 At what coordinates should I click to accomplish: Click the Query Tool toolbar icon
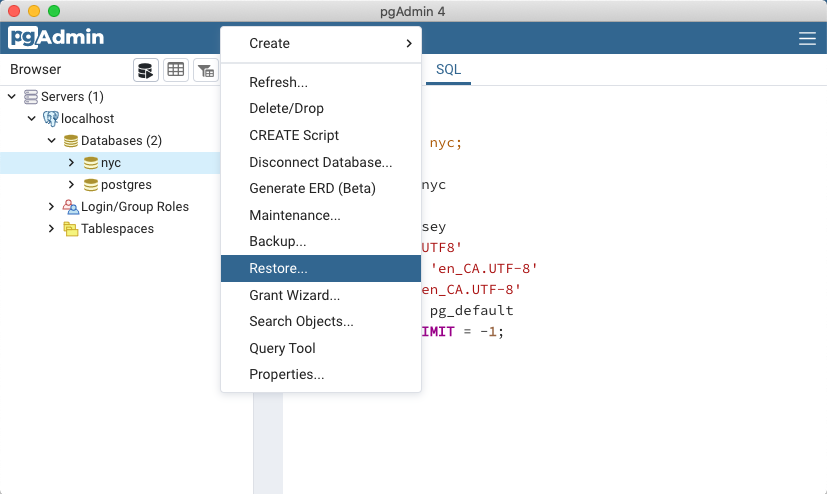click(146, 70)
